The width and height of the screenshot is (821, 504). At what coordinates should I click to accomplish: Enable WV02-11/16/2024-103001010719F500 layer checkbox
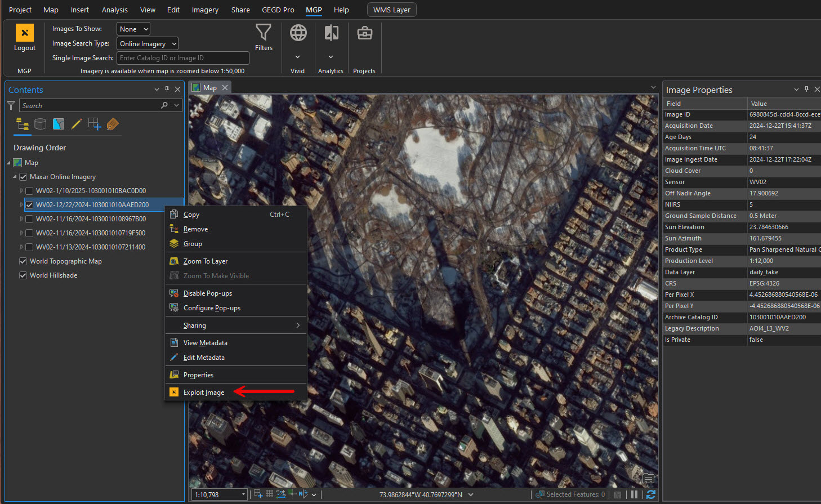click(x=29, y=233)
